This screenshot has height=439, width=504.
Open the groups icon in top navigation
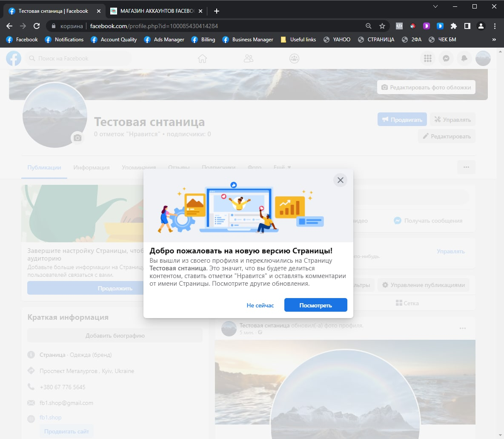295,58
